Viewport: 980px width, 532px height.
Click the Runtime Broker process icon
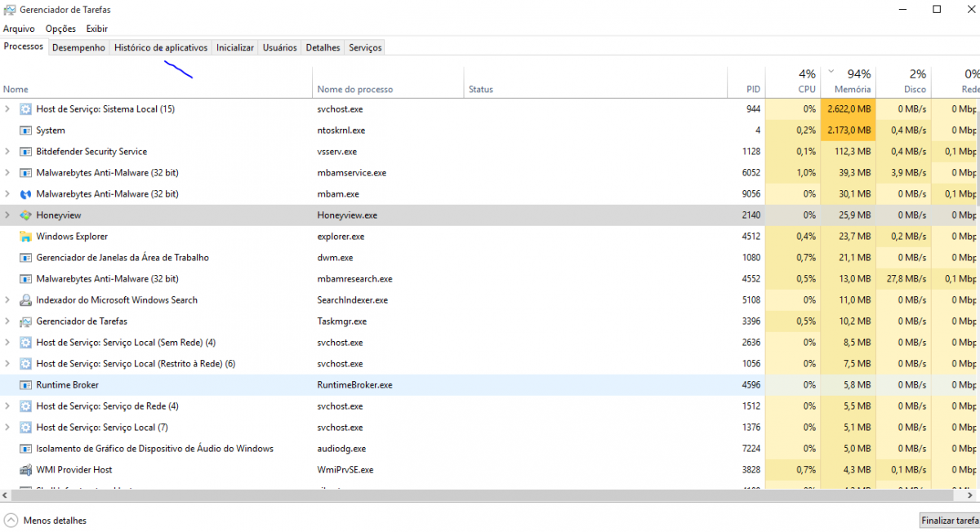(25, 385)
